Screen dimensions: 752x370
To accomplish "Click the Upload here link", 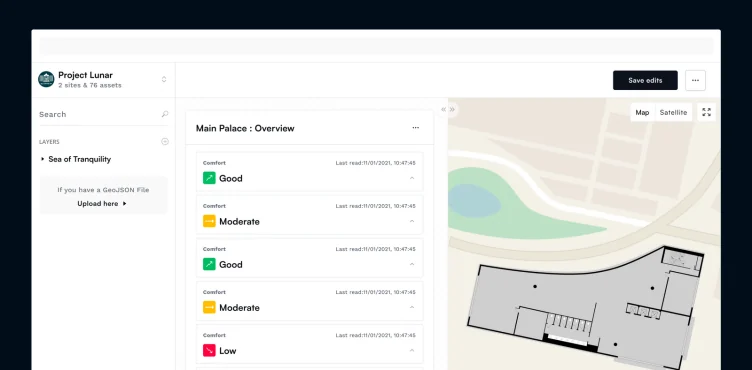I will click(x=102, y=203).
